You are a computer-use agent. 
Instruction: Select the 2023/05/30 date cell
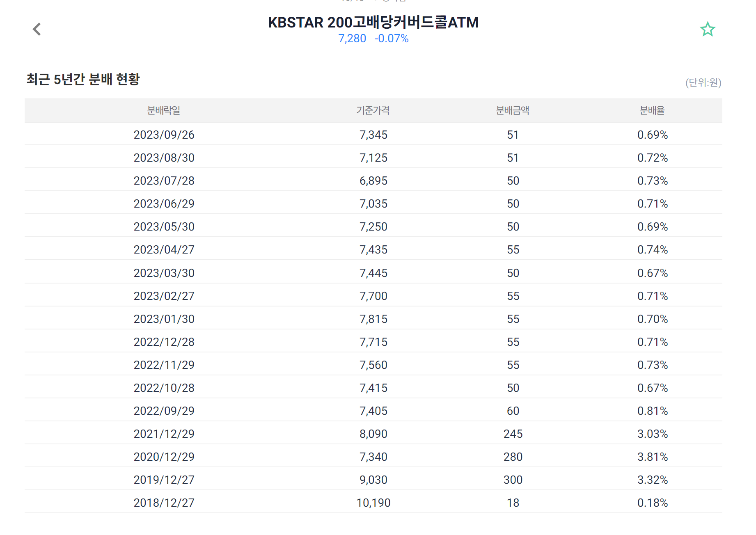pyautogui.click(x=164, y=226)
